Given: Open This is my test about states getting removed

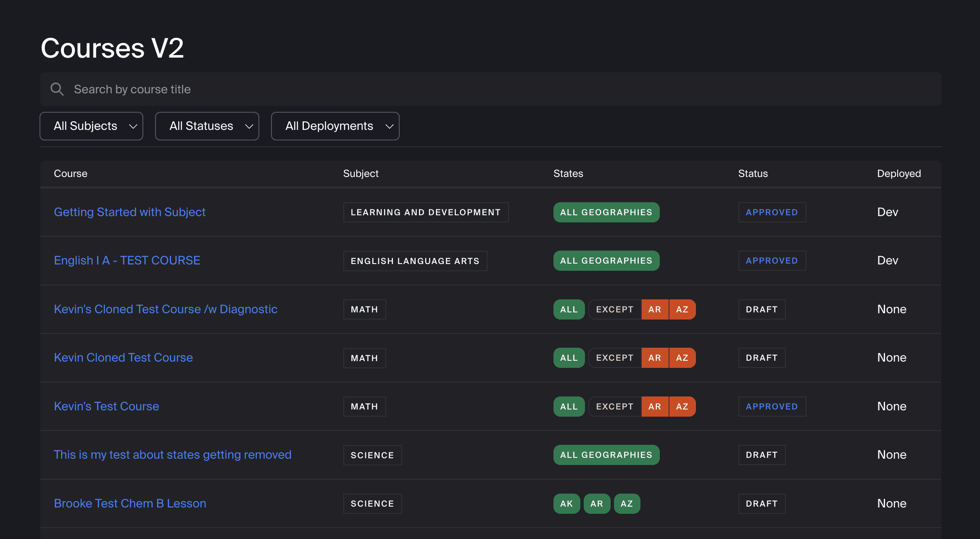Looking at the screenshot, I should (172, 454).
